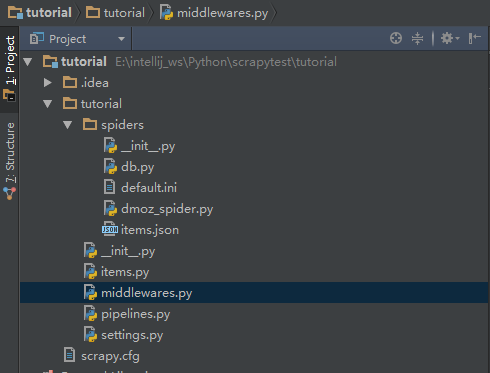Click the collapse all icon

(417, 38)
